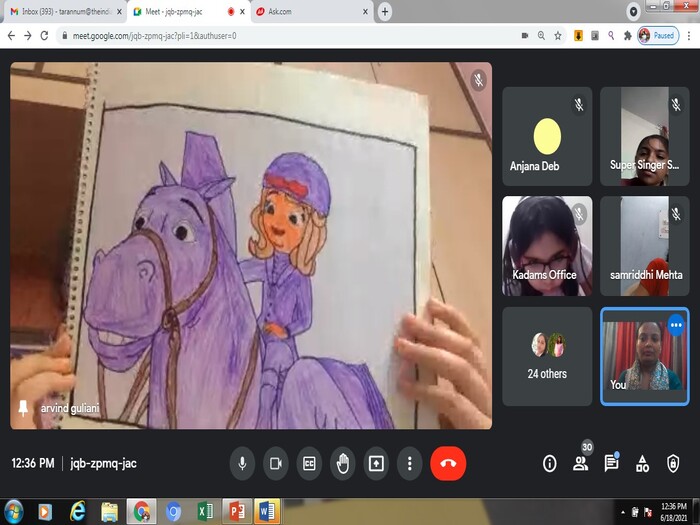Open Present now screen share button
The height and width of the screenshot is (525, 700).
click(376, 463)
